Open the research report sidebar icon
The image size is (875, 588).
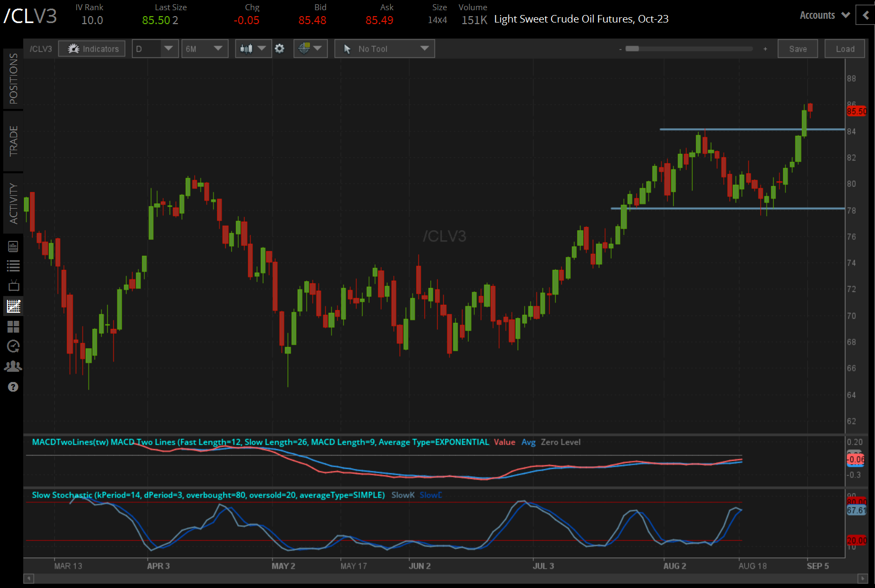tap(13, 246)
